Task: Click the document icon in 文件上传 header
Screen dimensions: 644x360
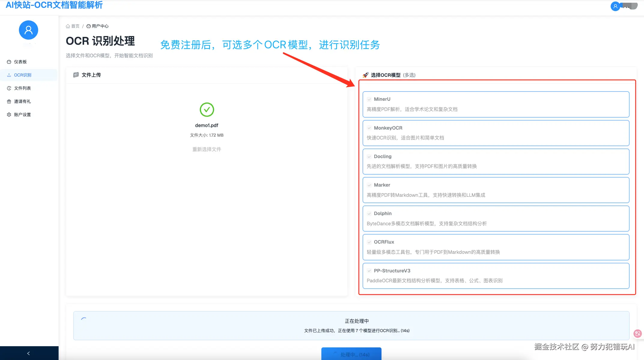Action: point(75,74)
